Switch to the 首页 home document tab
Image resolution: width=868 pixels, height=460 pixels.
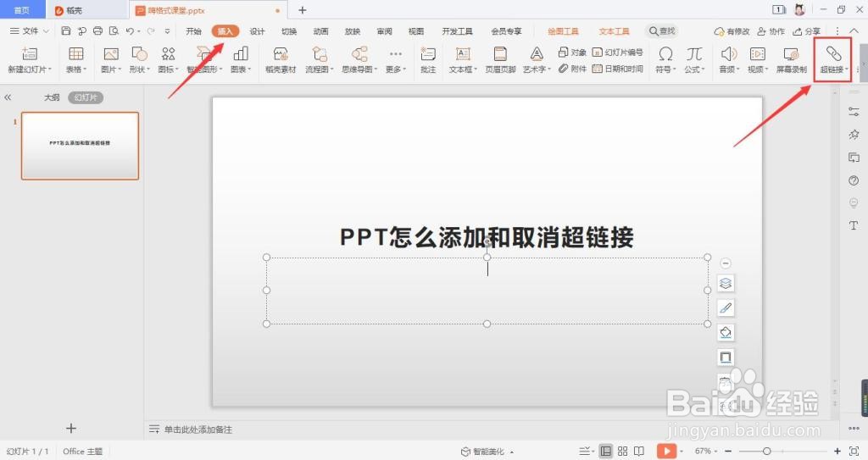pyautogui.click(x=21, y=10)
